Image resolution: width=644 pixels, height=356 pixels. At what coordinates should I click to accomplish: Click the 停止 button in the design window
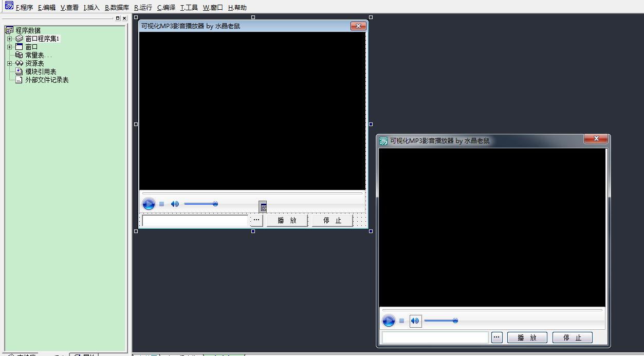(332, 220)
